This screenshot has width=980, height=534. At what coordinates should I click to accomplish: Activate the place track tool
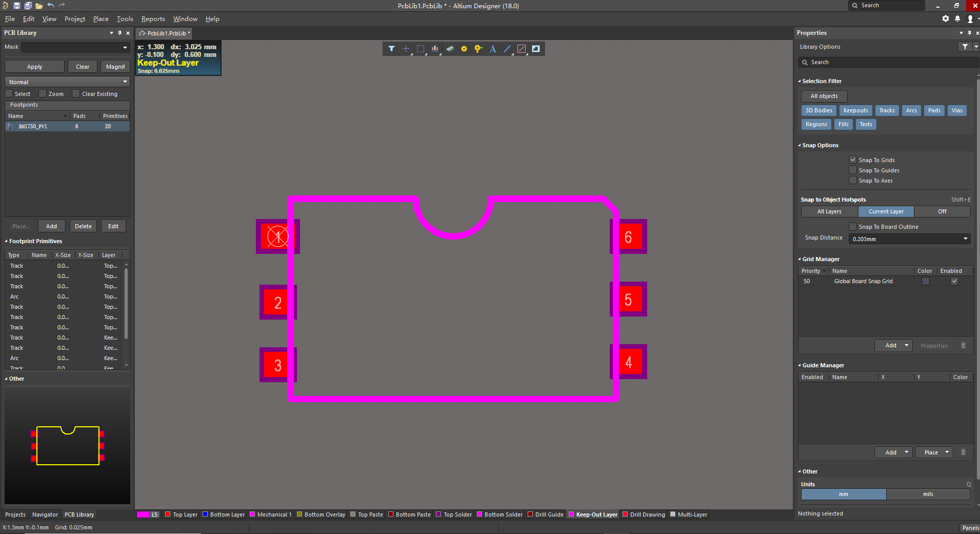[522, 49]
